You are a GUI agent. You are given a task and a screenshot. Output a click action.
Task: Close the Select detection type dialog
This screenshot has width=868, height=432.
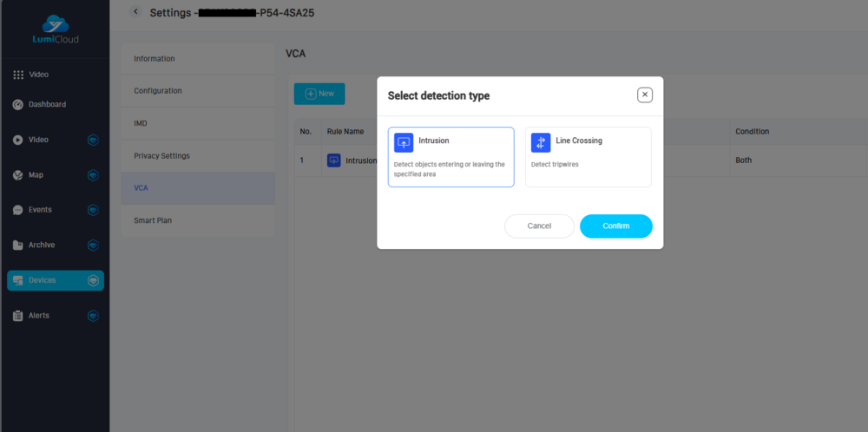(645, 95)
